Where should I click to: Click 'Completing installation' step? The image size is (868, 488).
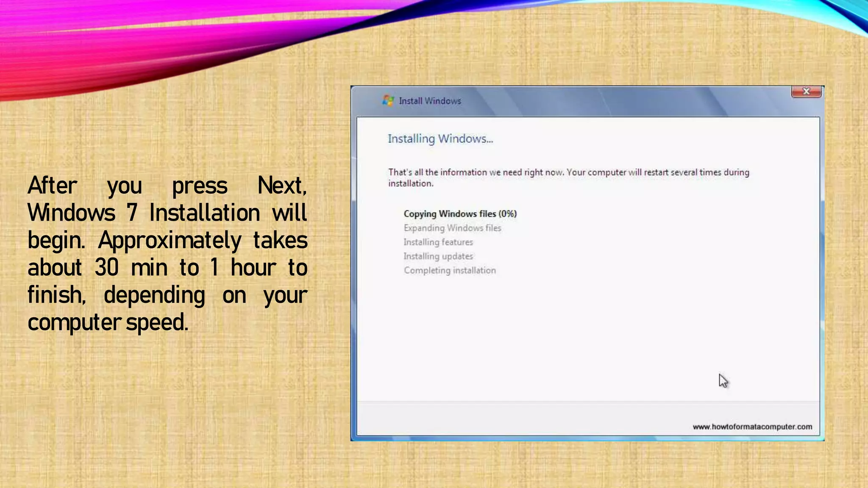coord(450,270)
